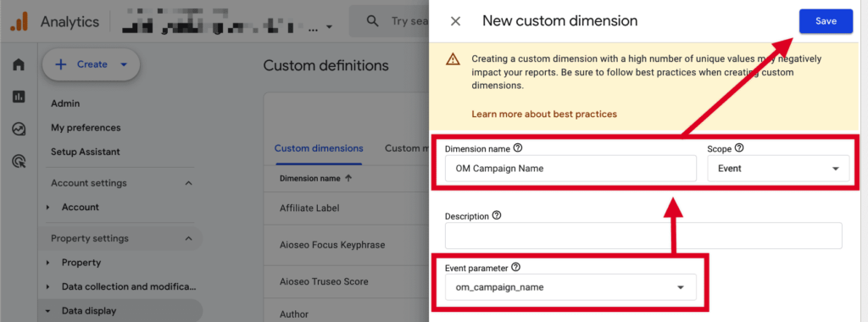Select the Aioseo Focus Keyphrase row

[347, 245]
